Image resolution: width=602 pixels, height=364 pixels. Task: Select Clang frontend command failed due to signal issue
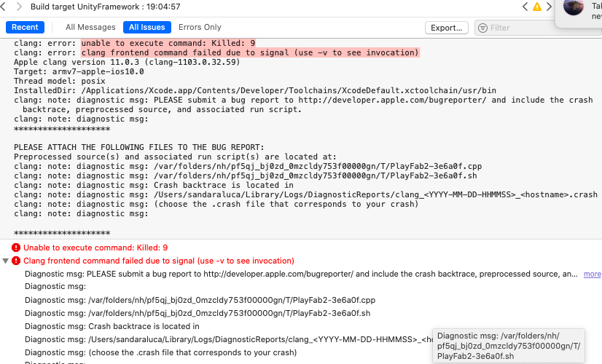click(x=159, y=261)
